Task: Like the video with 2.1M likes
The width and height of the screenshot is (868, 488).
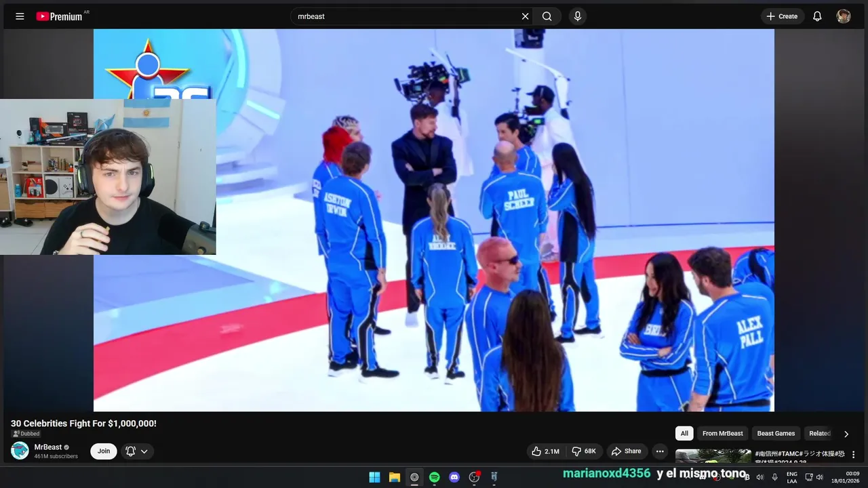Action: pos(546,451)
